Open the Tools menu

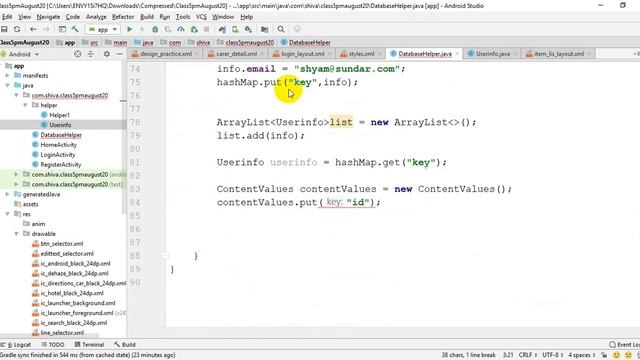coord(183,17)
